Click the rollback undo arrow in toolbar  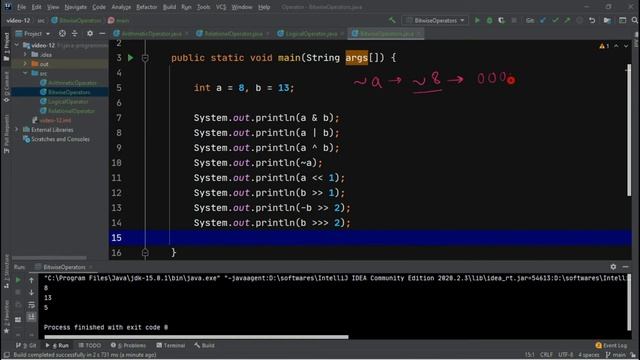pos(592,20)
